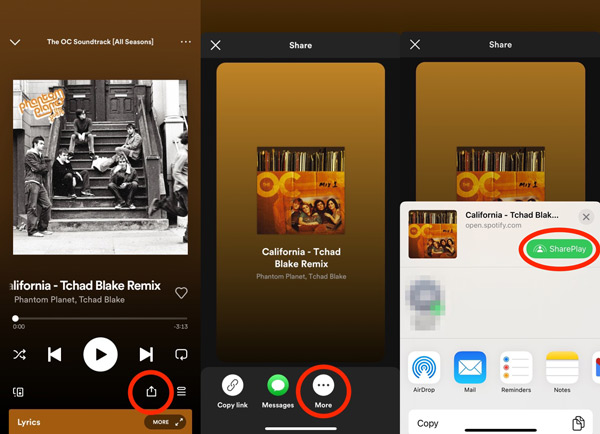Image resolution: width=600 pixels, height=434 pixels.
Task: Seek using the playback progress slider
Action: point(100,318)
